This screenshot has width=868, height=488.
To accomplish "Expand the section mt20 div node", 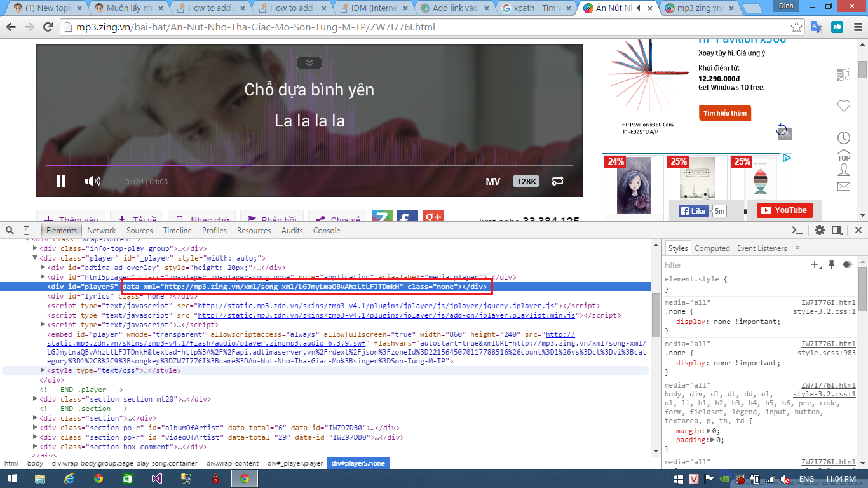I will (x=36, y=399).
